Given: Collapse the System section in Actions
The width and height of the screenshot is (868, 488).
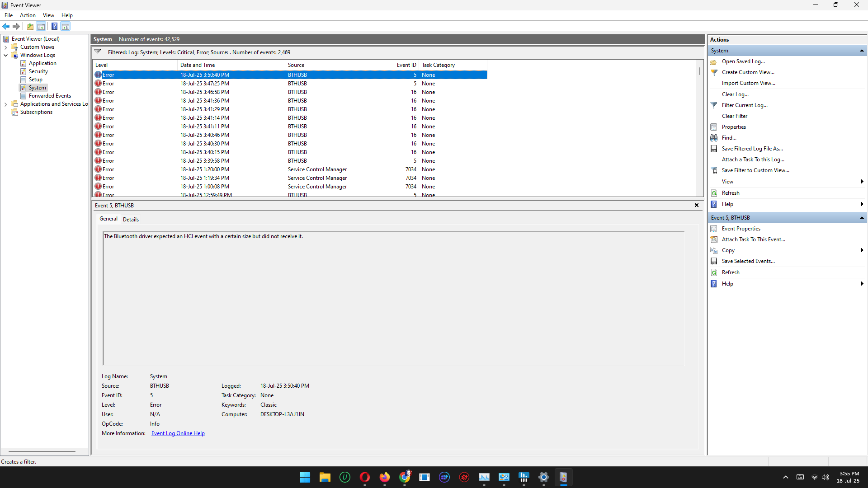Looking at the screenshot, I should pos(862,51).
